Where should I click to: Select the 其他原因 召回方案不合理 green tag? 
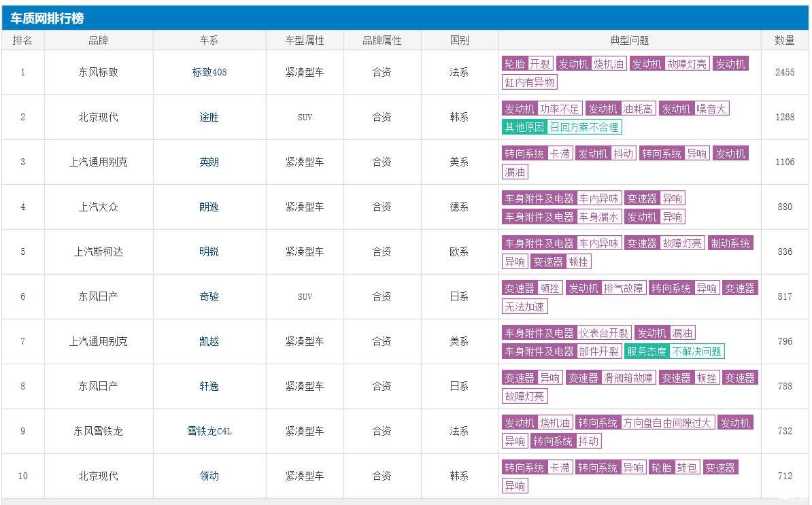tap(562, 127)
